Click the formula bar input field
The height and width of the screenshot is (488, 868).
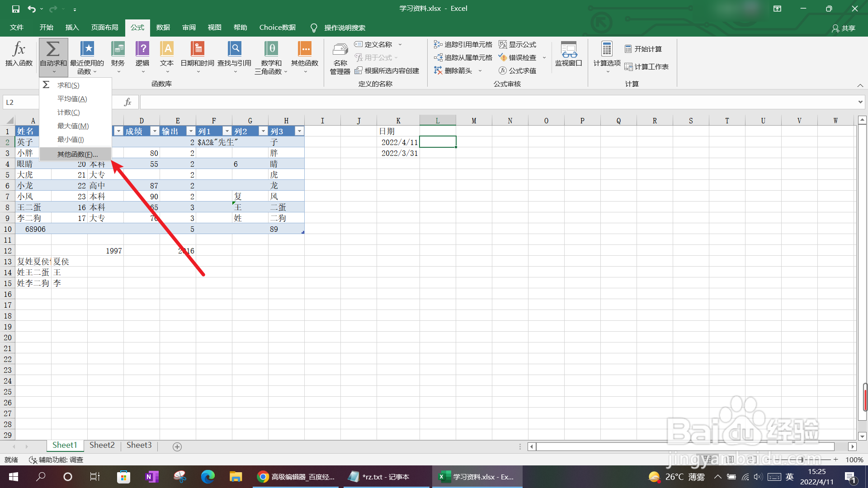pos(498,102)
